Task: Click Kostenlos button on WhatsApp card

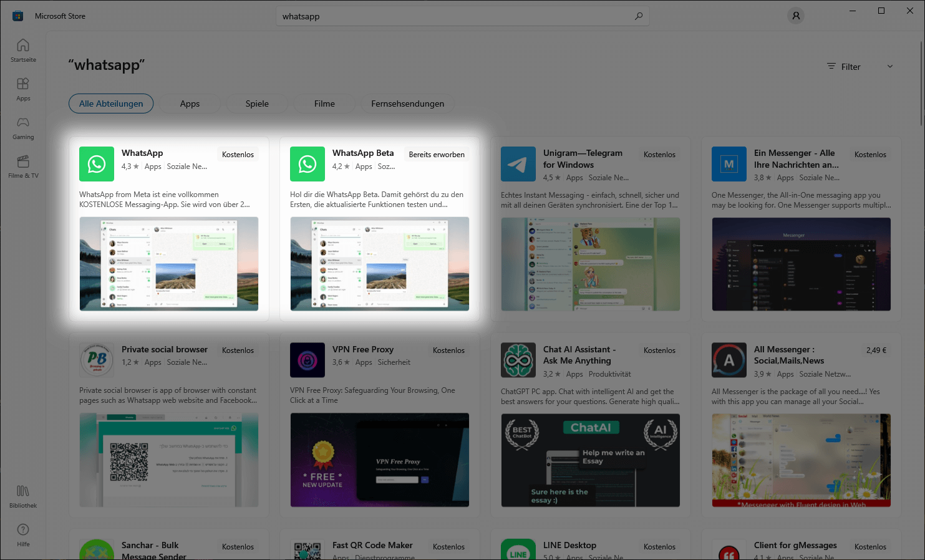Action: (238, 155)
